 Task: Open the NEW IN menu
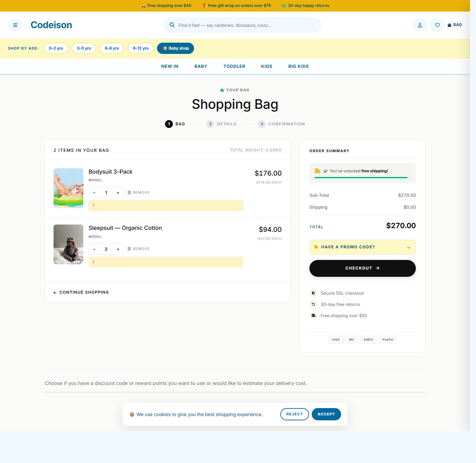(170, 66)
